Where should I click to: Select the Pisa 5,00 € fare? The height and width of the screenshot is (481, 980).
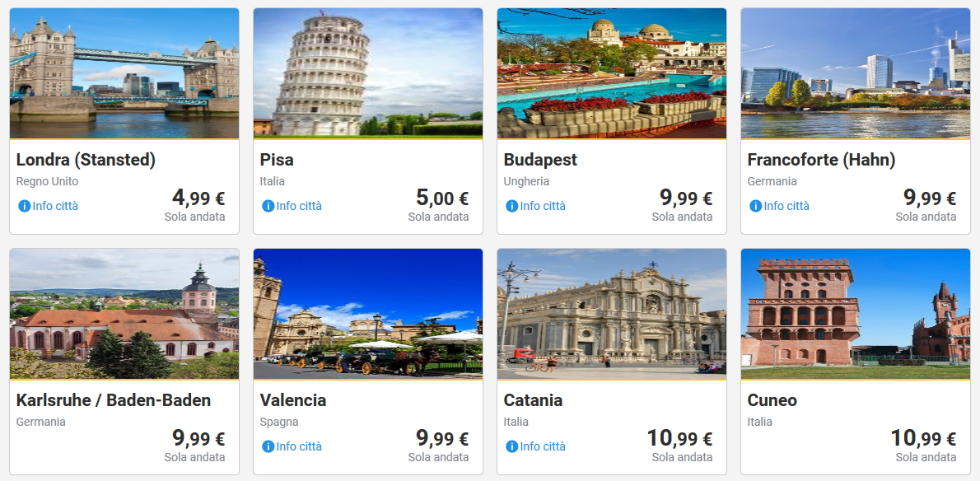(x=441, y=198)
